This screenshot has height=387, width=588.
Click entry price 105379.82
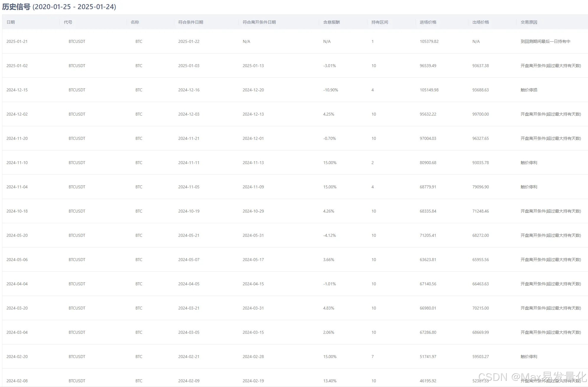pos(429,41)
